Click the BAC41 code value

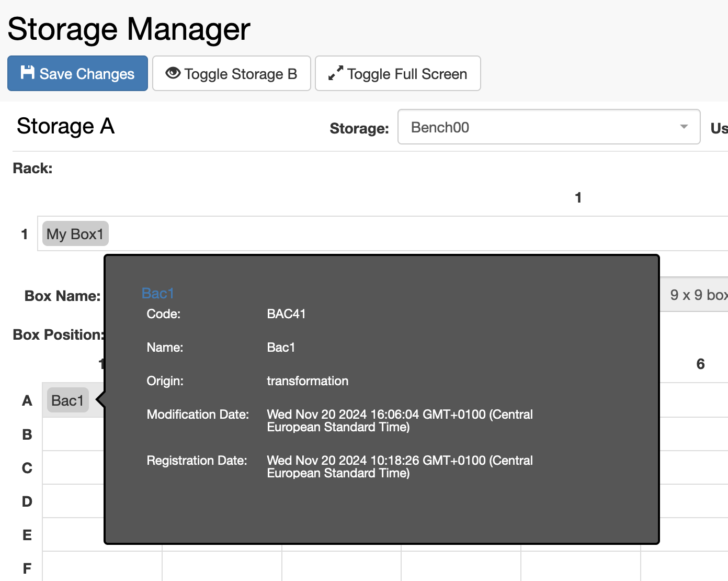click(x=286, y=314)
